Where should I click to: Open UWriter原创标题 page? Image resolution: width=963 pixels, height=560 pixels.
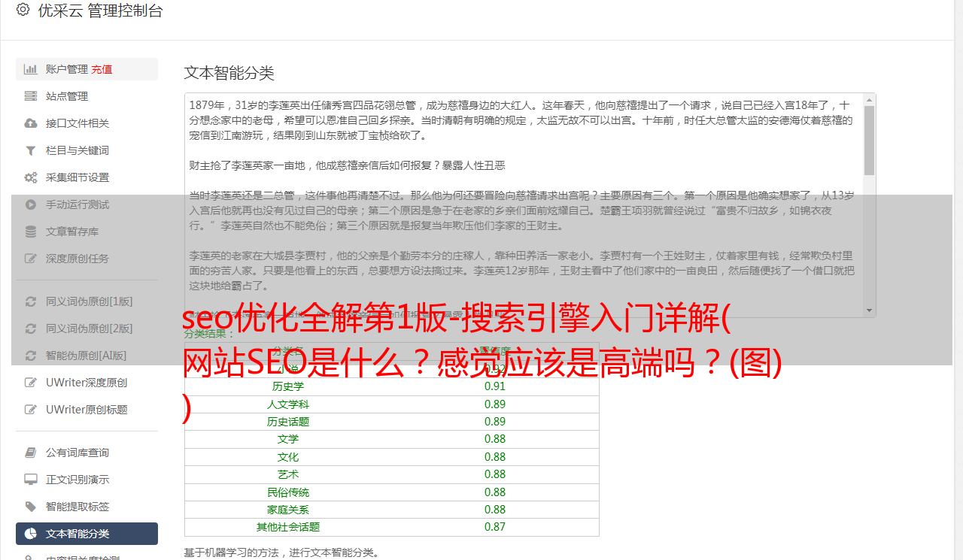[87, 410]
